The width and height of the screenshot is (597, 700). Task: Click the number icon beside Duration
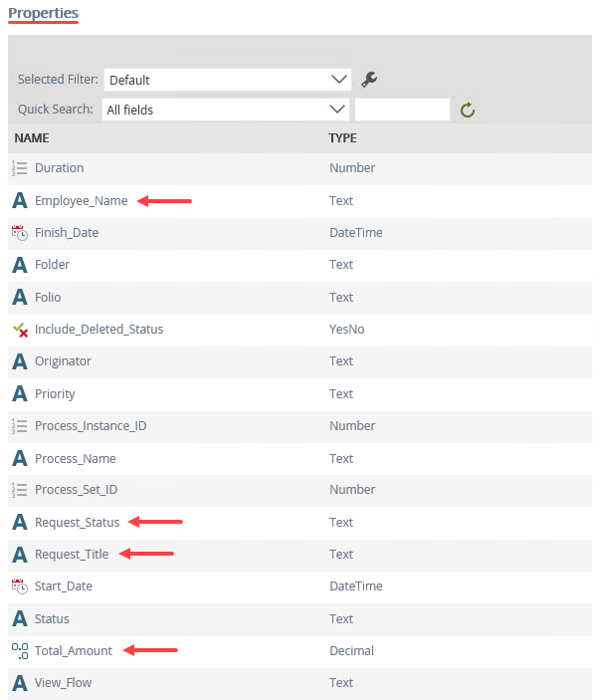(x=20, y=168)
